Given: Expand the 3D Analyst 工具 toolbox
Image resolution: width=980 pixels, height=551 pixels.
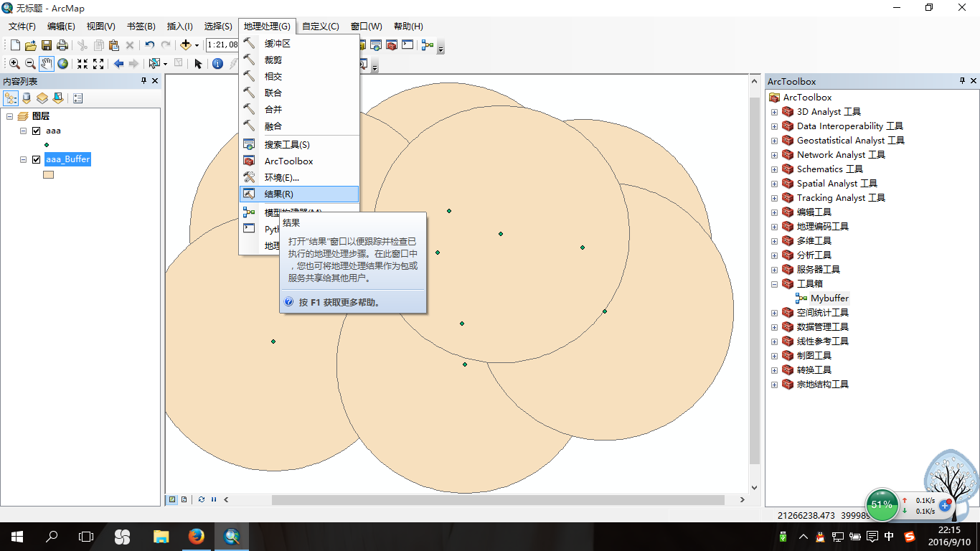Looking at the screenshot, I should coord(774,112).
